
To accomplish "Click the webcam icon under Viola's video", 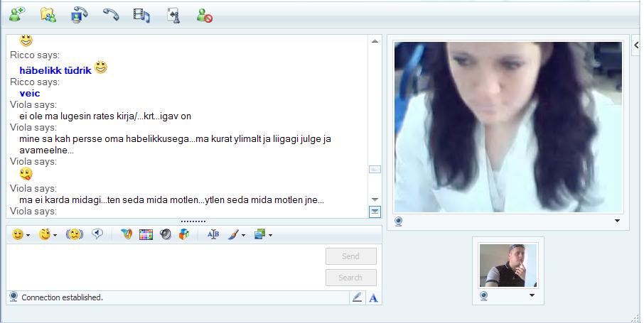I will [398, 221].
